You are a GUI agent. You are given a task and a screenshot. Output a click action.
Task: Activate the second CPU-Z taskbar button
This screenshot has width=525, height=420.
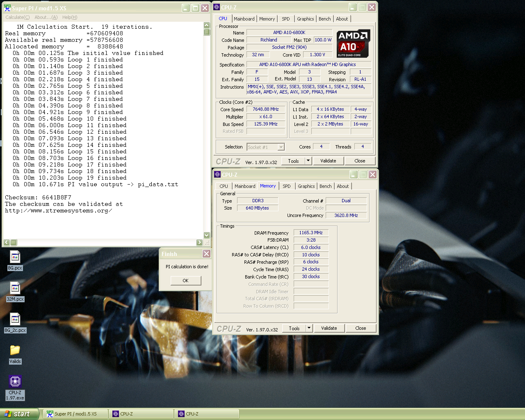(x=207, y=414)
